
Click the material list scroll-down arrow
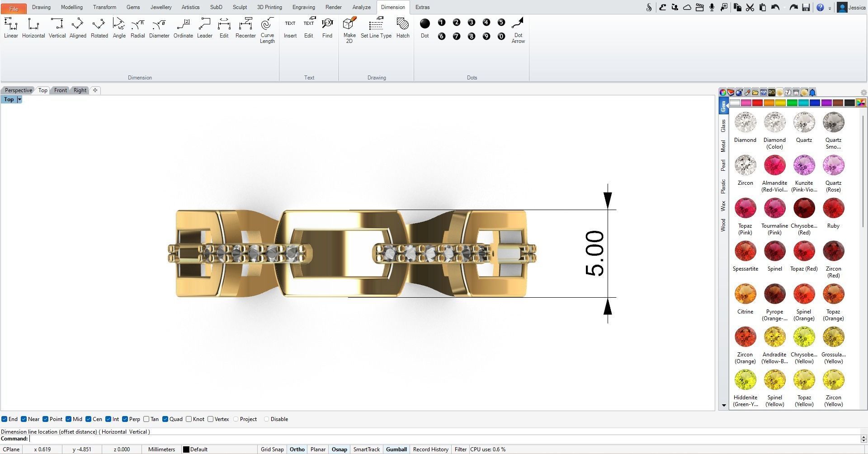(724, 405)
